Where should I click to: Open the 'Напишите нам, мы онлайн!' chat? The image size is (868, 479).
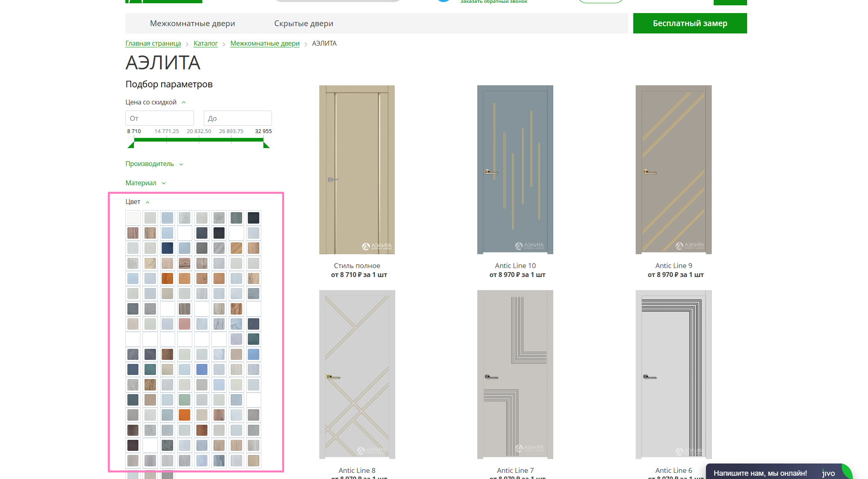pyautogui.click(x=760, y=473)
